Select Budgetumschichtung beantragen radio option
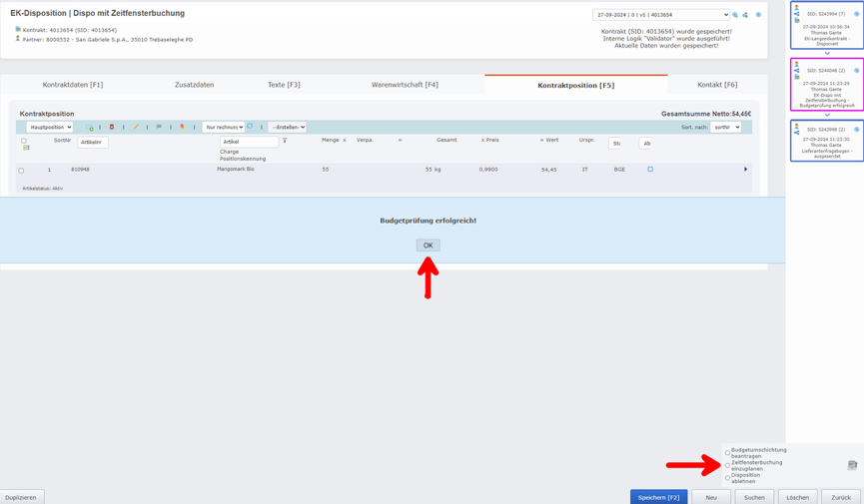Image resolution: width=864 pixels, height=504 pixels. 727,453
